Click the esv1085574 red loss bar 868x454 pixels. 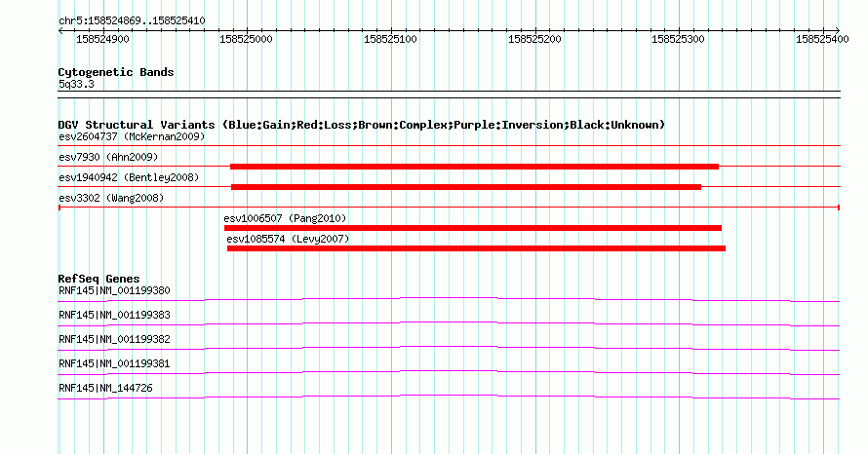coord(476,248)
